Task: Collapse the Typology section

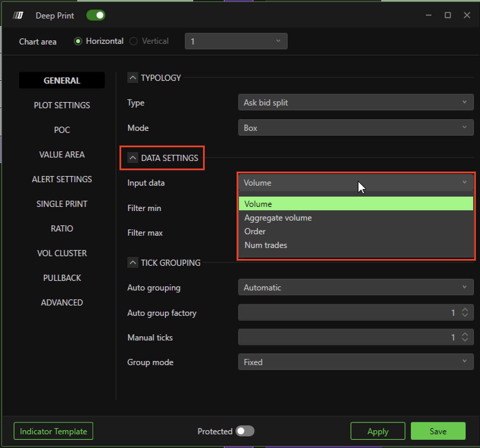Action: tap(133, 78)
